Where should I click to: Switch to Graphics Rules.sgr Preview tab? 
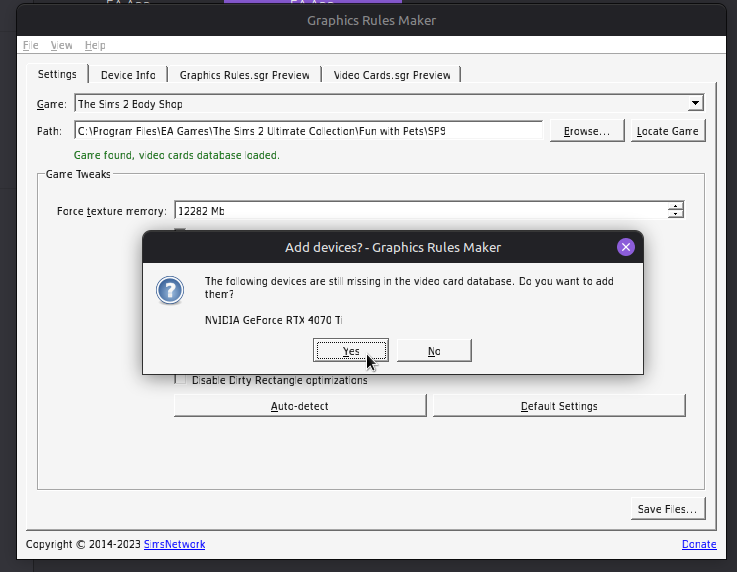pos(245,75)
